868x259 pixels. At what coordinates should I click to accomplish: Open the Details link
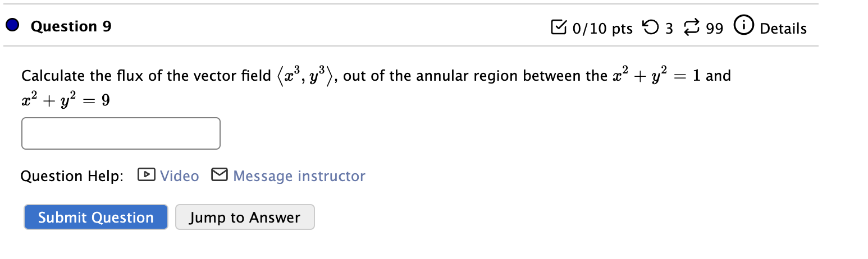pyautogui.click(x=783, y=29)
